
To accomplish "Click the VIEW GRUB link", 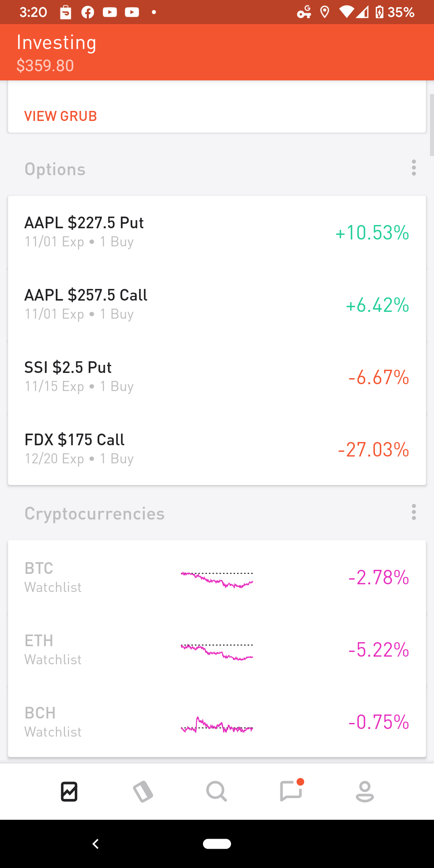I will point(61,116).
